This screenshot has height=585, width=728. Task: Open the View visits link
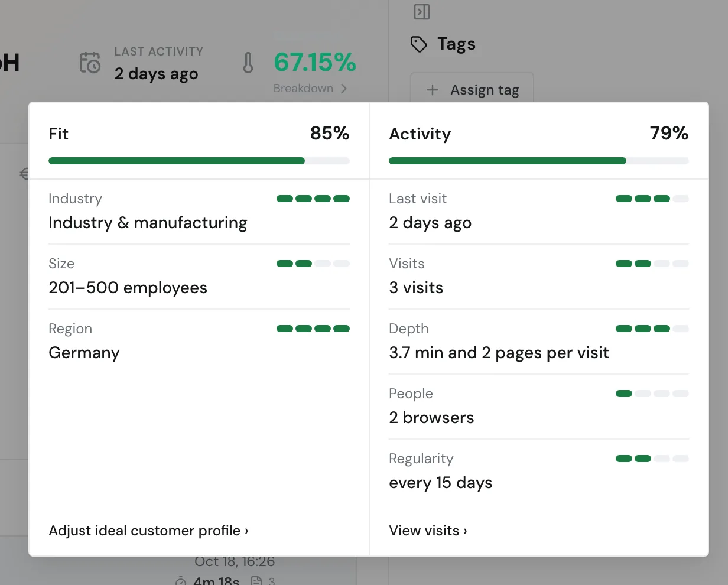(x=428, y=531)
